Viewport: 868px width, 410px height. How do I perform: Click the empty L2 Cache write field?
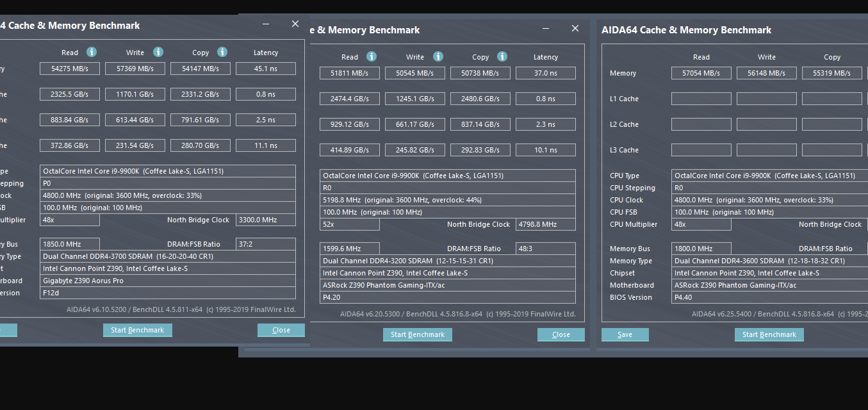pos(767,124)
